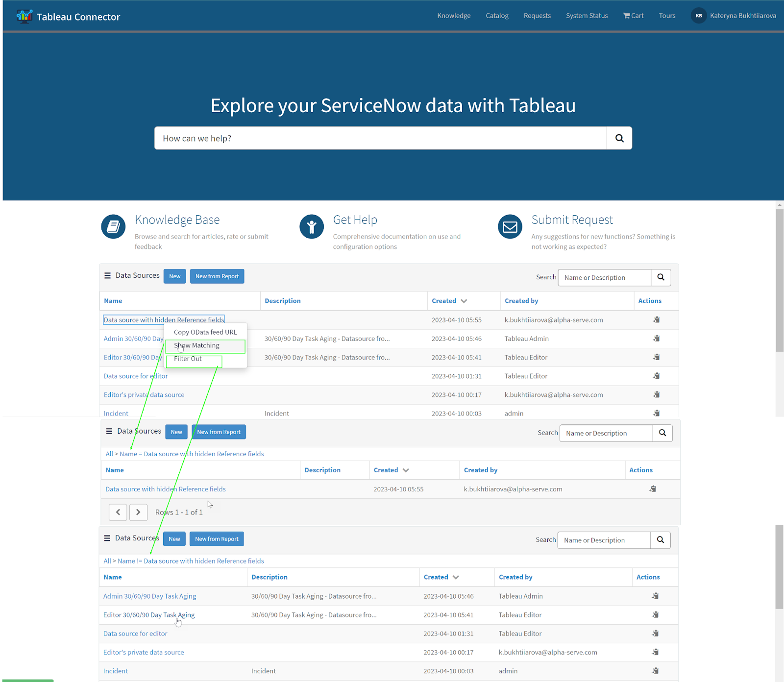Image resolution: width=784 pixels, height=682 pixels.
Task: Click the Kateryna Bukhtiiarova user name
Action: (x=743, y=16)
